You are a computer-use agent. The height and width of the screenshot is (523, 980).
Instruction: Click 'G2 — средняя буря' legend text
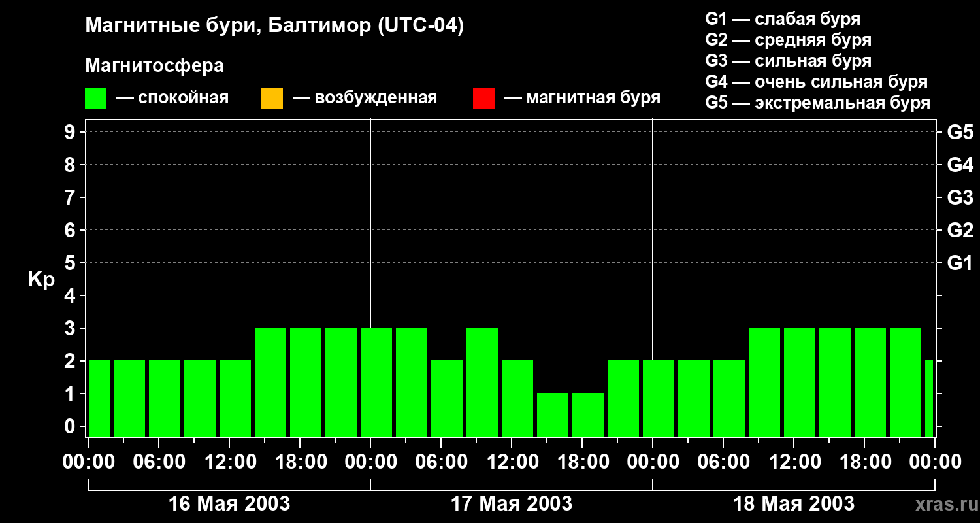click(x=788, y=40)
